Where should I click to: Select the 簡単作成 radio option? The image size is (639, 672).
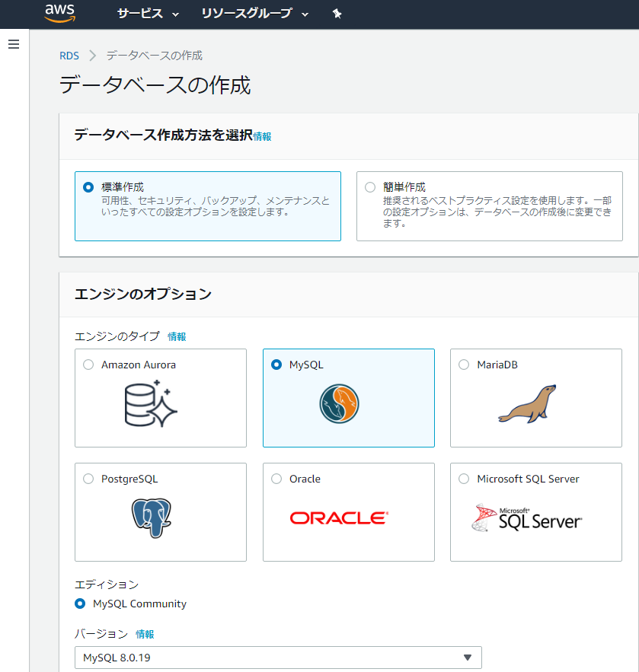pyautogui.click(x=370, y=187)
